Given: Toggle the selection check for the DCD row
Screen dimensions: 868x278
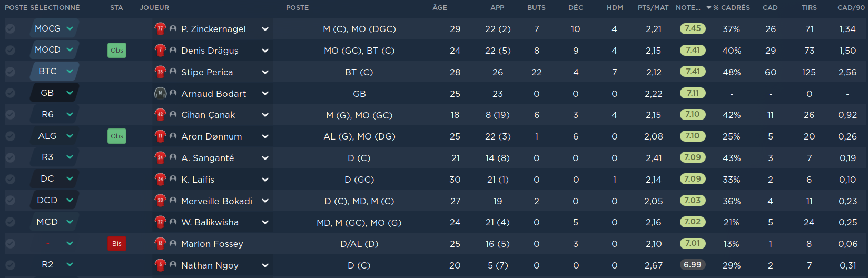Looking at the screenshot, I should click(x=10, y=201).
